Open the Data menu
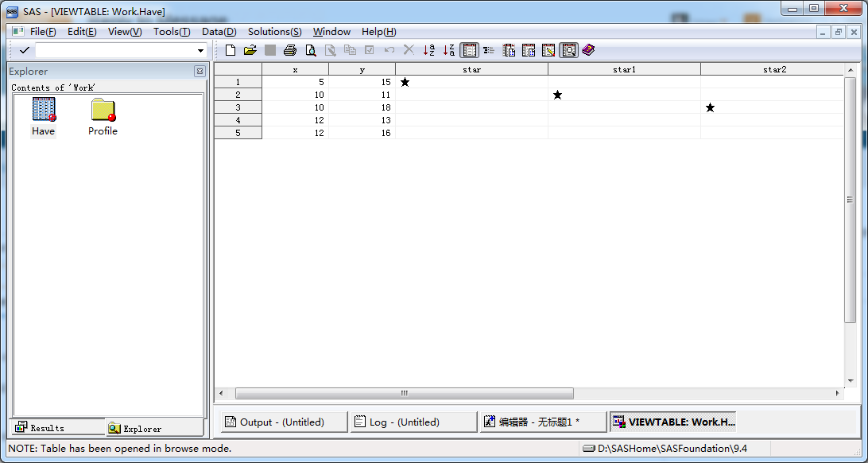This screenshot has width=868, height=463. (219, 32)
